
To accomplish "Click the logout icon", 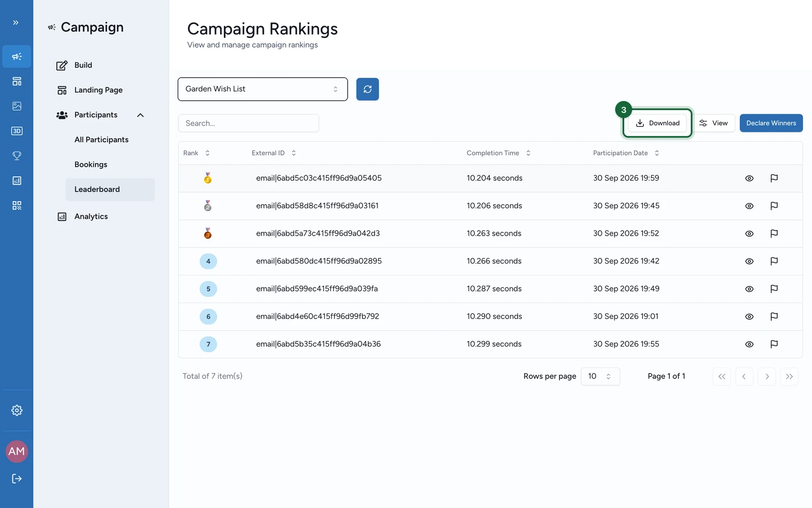I will pyautogui.click(x=17, y=479).
